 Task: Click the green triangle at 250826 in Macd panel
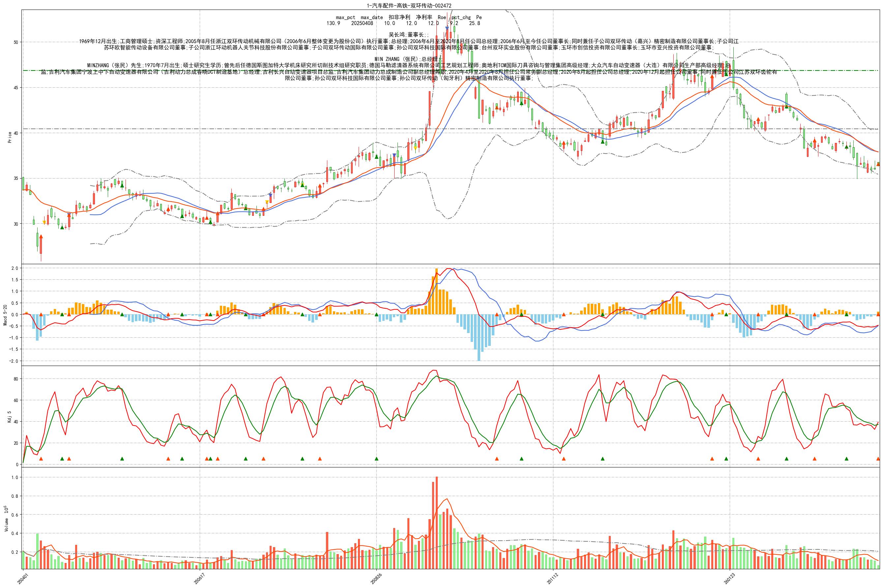(377, 314)
